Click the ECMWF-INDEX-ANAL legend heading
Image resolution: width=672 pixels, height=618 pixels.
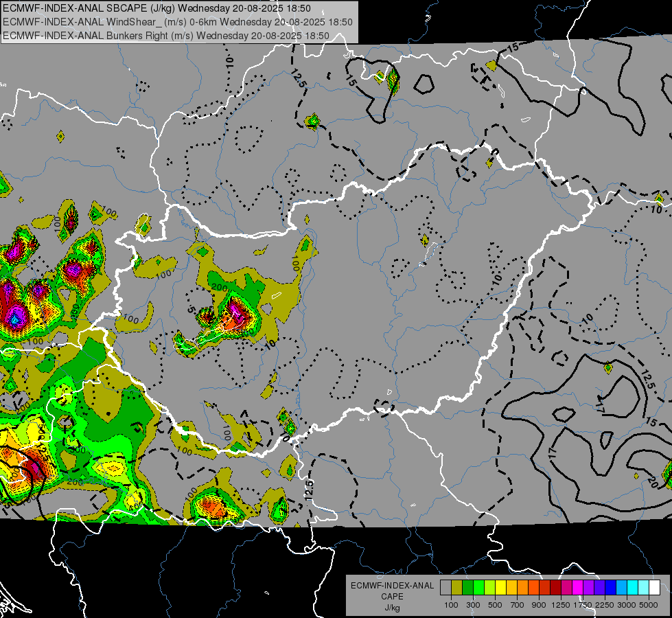pos(393,586)
